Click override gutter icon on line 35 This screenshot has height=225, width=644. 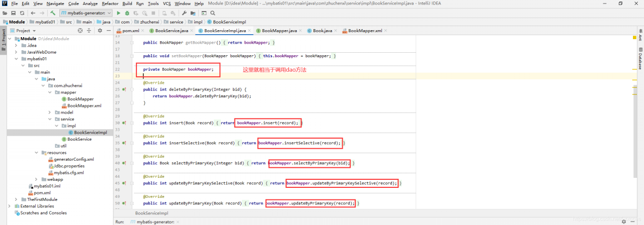(x=124, y=143)
